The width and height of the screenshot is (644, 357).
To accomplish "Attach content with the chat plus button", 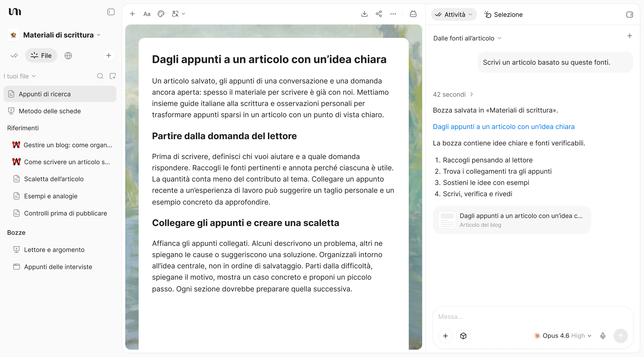I will point(445,336).
